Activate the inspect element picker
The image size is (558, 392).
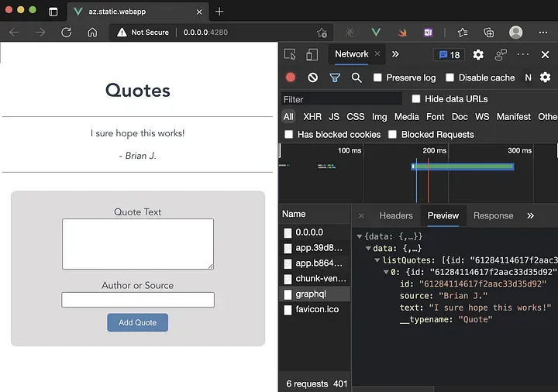tap(290, 54)
